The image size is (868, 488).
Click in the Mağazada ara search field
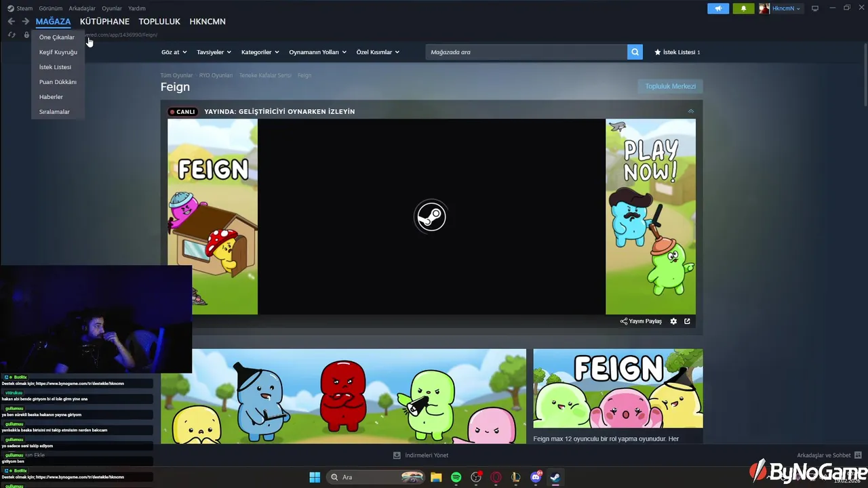pos(526,52)
